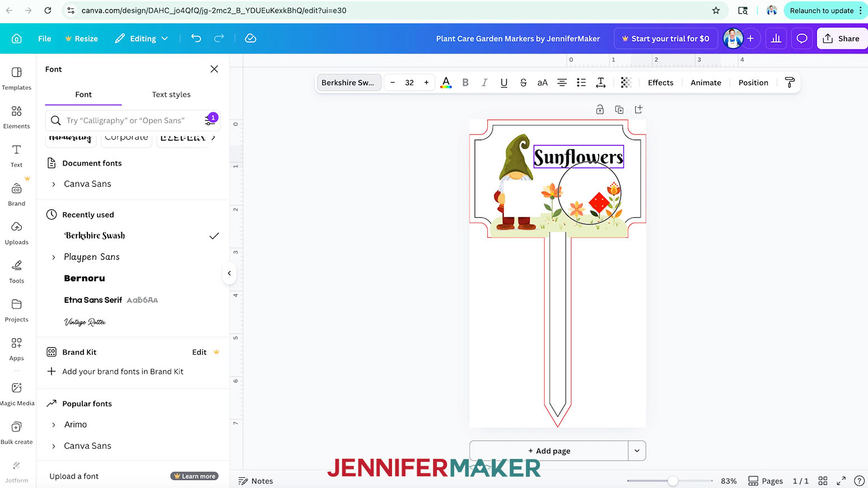Select the Font tab
This screenshot has width=868, height=488.
coord(83,95)
